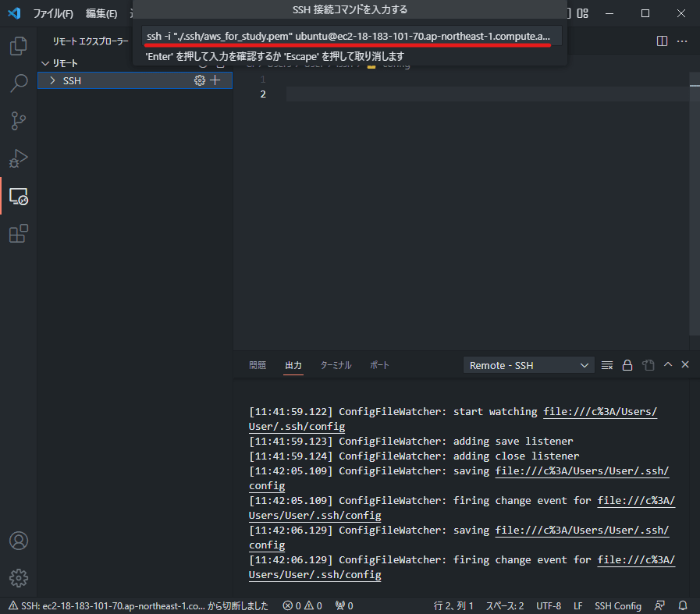Open the Source Control view
This screenshot has height=614, width=700.
(19, 121)
